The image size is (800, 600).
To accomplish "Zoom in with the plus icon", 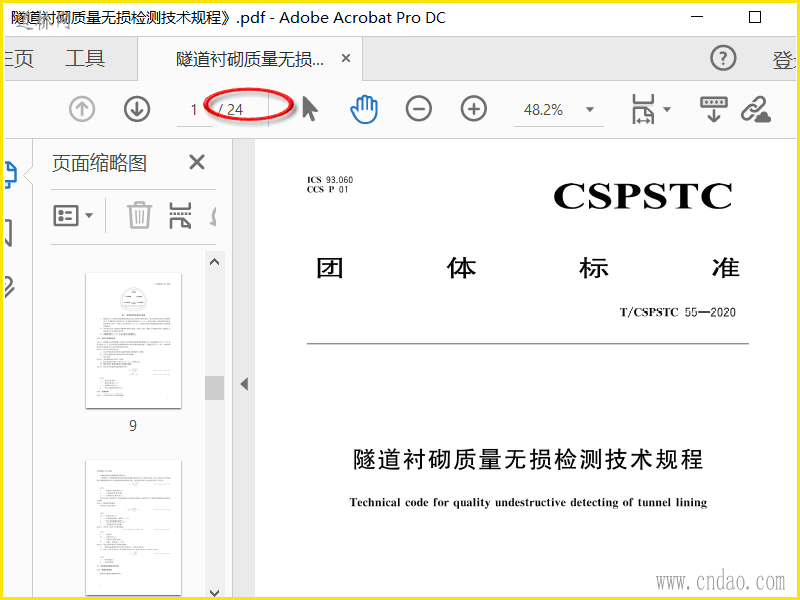I will pos(473,109).
